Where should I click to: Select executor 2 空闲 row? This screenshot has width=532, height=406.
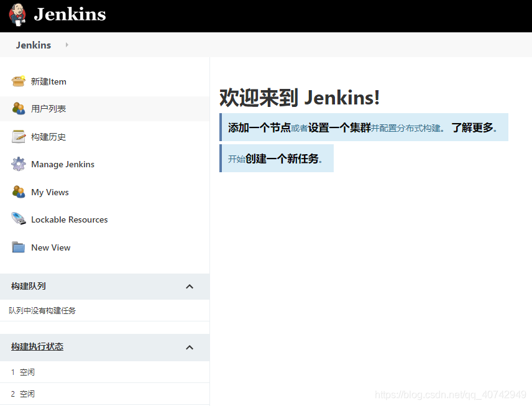point(104,394)
